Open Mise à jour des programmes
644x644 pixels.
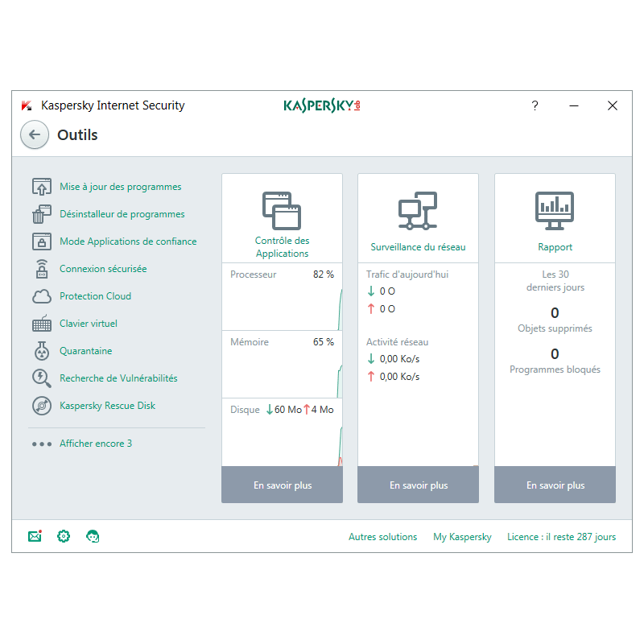click(x=120, y=187)
